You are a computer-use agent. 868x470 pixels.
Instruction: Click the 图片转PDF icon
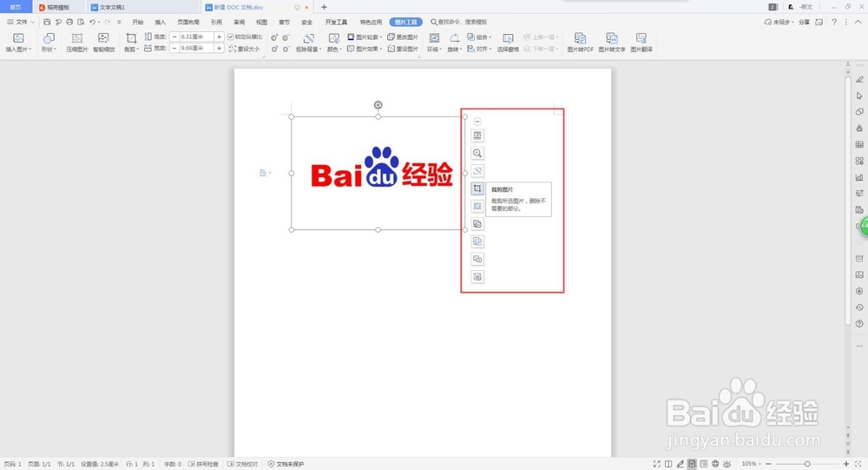580,42
